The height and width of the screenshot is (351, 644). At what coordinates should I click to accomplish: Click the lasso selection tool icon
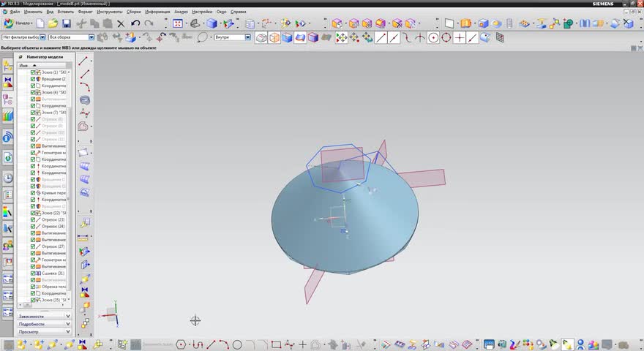(202, 38)
